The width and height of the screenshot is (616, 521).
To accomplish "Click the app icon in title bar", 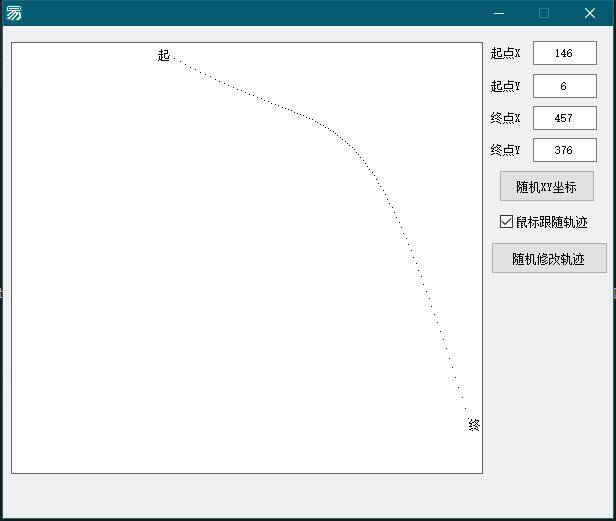I will (x=14, y=13).
